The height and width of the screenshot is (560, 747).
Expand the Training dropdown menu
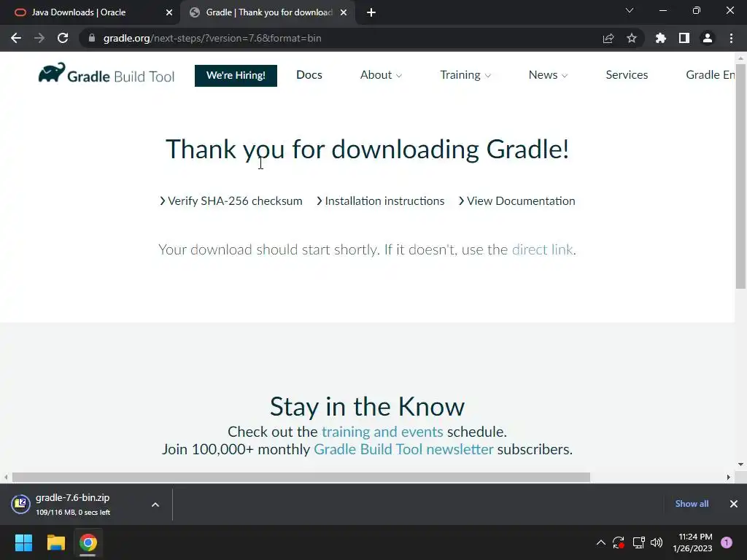coord(465,75)
